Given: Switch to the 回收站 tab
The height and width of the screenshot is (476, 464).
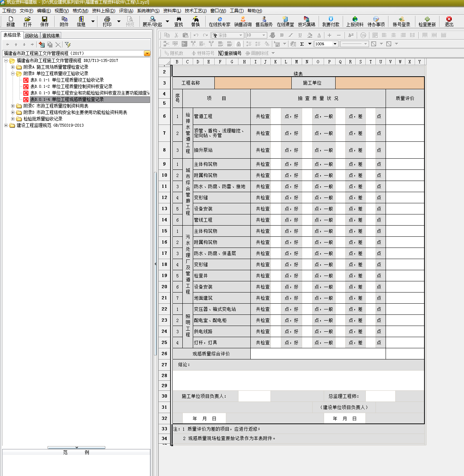Looking at the screenshot, I should (x=32, y=36).
